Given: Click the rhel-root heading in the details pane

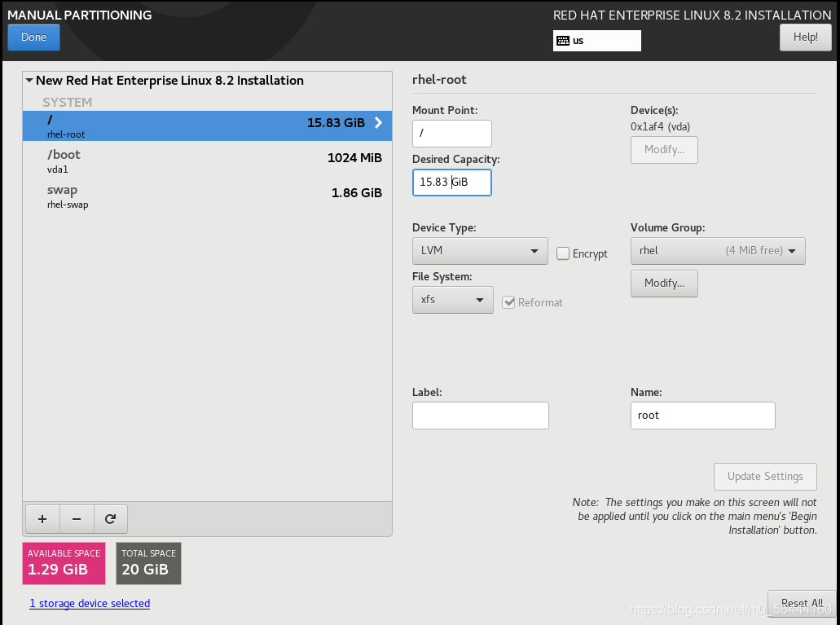Looking at the screenshot, I should pos(439,80).
